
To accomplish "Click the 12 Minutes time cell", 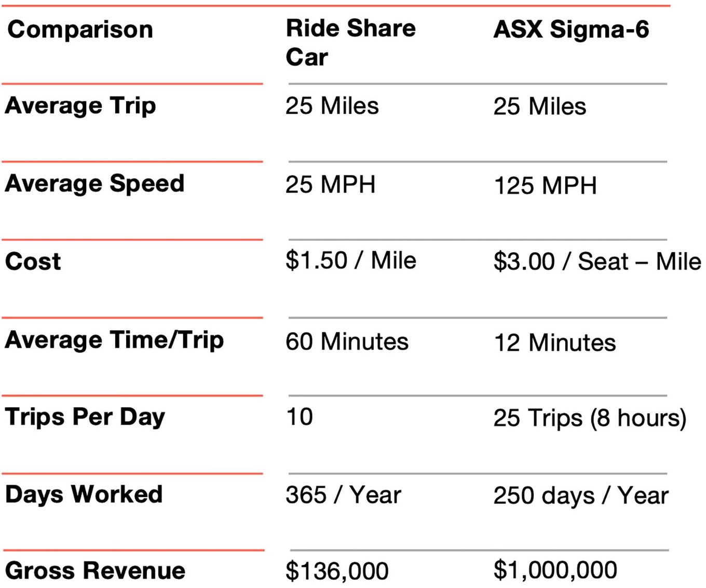I will (x=555, y=343).
